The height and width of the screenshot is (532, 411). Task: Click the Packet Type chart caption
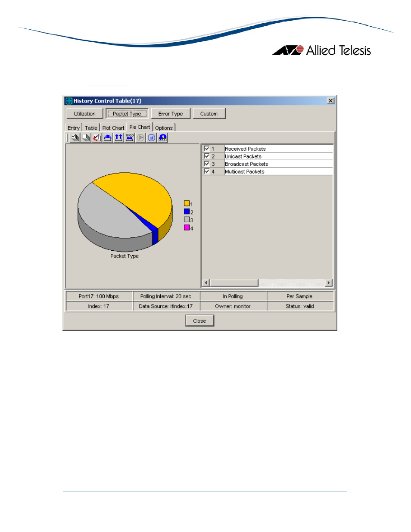pos(125,256)
